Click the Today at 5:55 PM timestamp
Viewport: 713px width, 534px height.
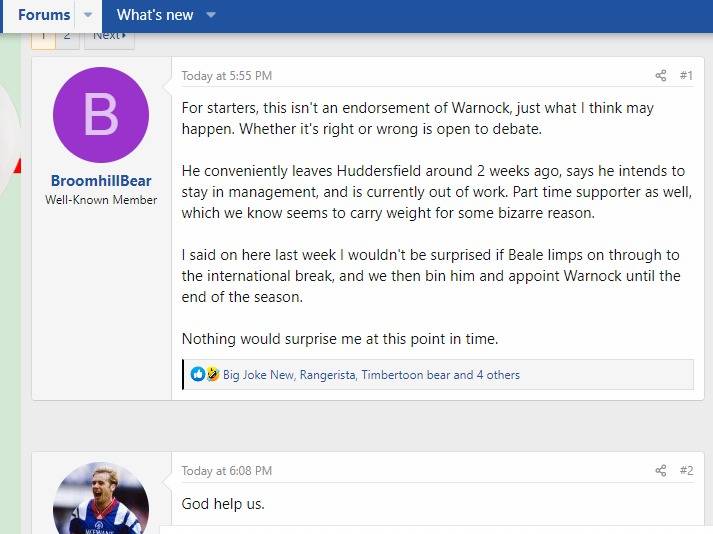click(x=226, y=76)
